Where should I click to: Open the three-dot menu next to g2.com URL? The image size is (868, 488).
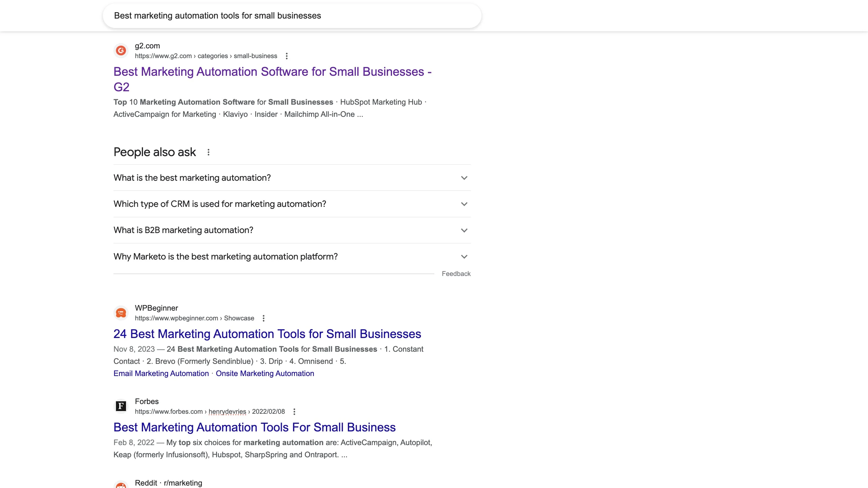pyautogui.click(x=287, y=56)
